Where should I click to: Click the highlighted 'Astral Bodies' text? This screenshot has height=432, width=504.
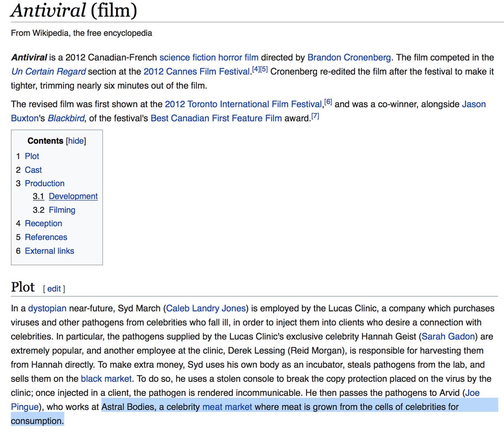(x=128, y=407)
